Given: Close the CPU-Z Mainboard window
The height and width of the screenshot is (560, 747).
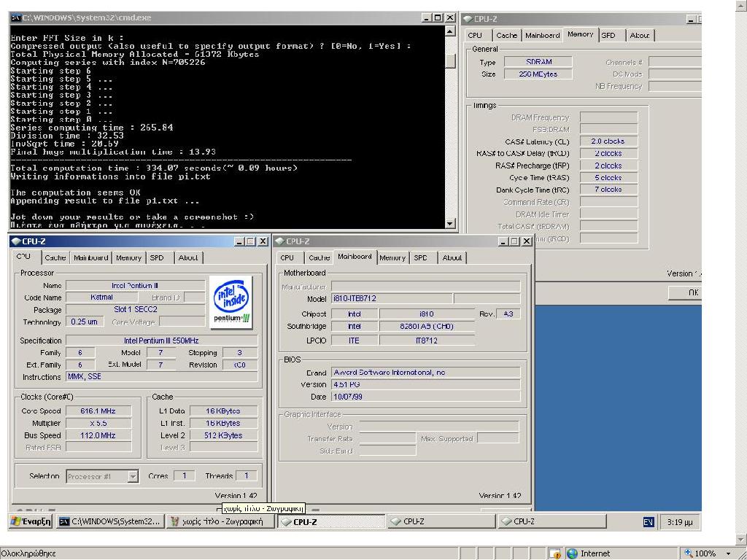Looking at the screenshot, I should point(527,241).
